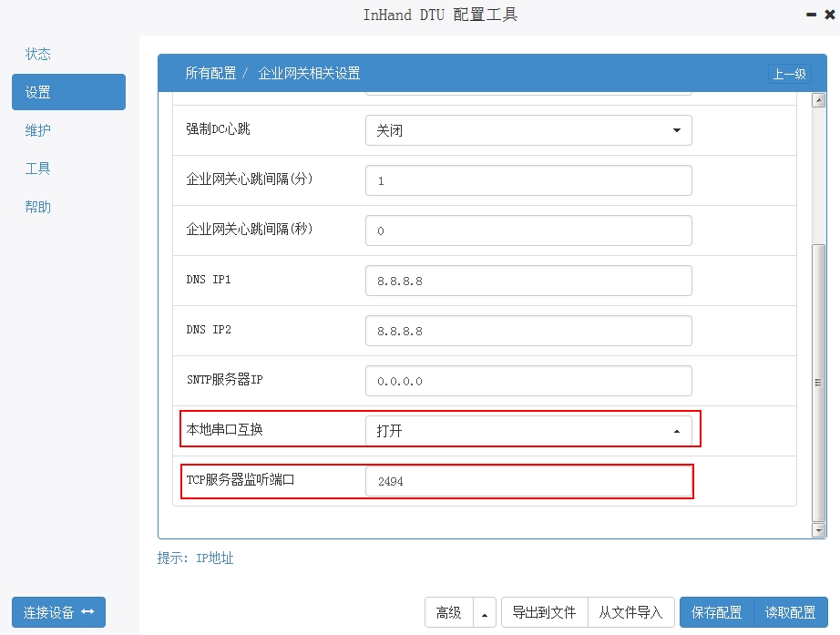Click the 所有配置 breadcrumb link
This screenshot has height=635, width=840.
click(x=210, y=74)
